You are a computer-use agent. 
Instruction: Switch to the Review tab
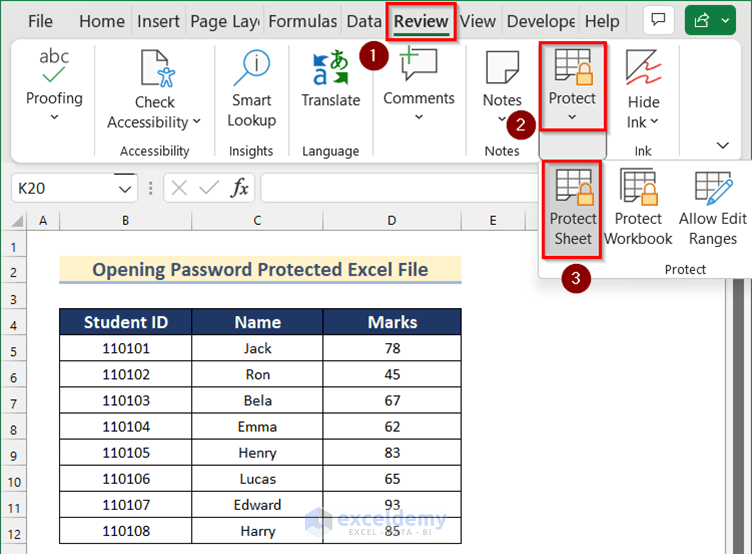(x=421, y=21)
